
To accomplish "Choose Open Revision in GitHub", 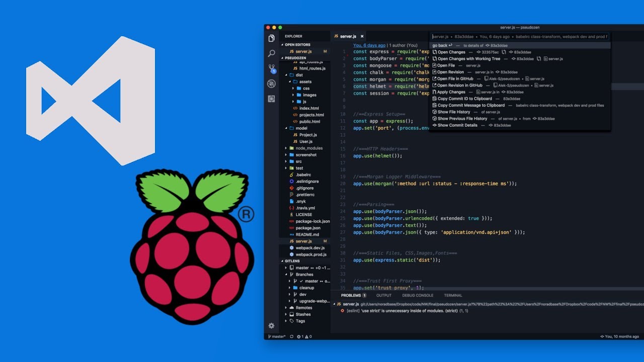I will tap(520, 85).
